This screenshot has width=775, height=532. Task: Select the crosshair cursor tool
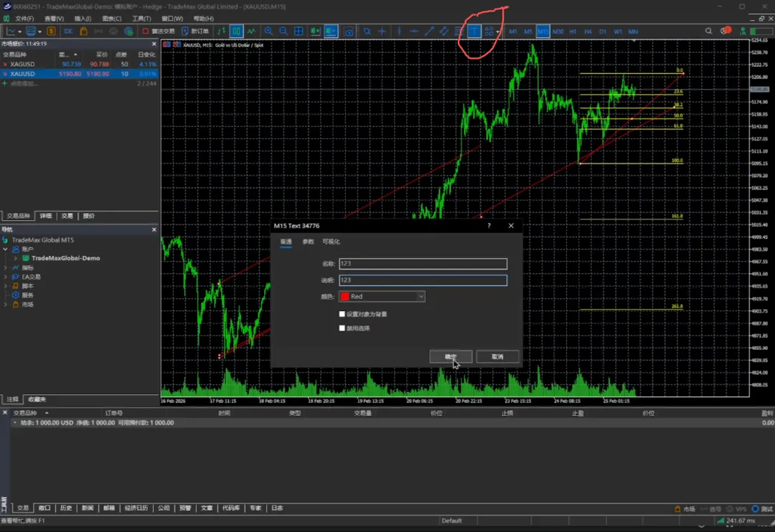tap(382, 32)
